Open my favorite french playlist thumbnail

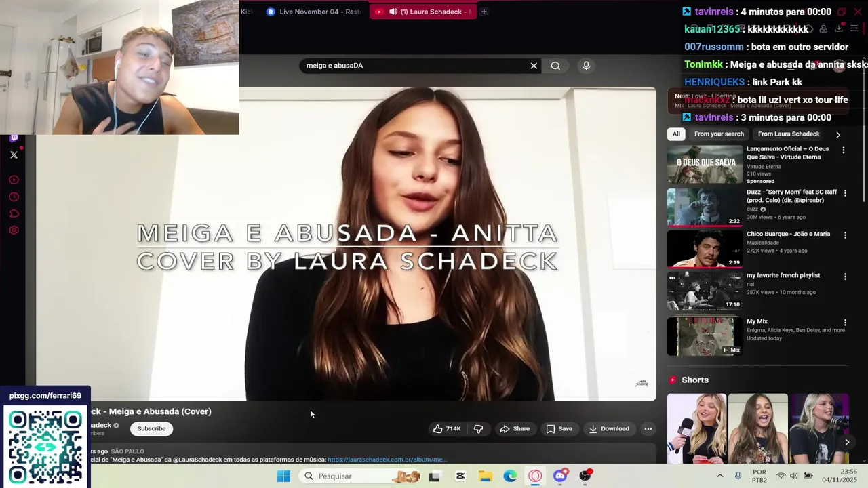705,291
